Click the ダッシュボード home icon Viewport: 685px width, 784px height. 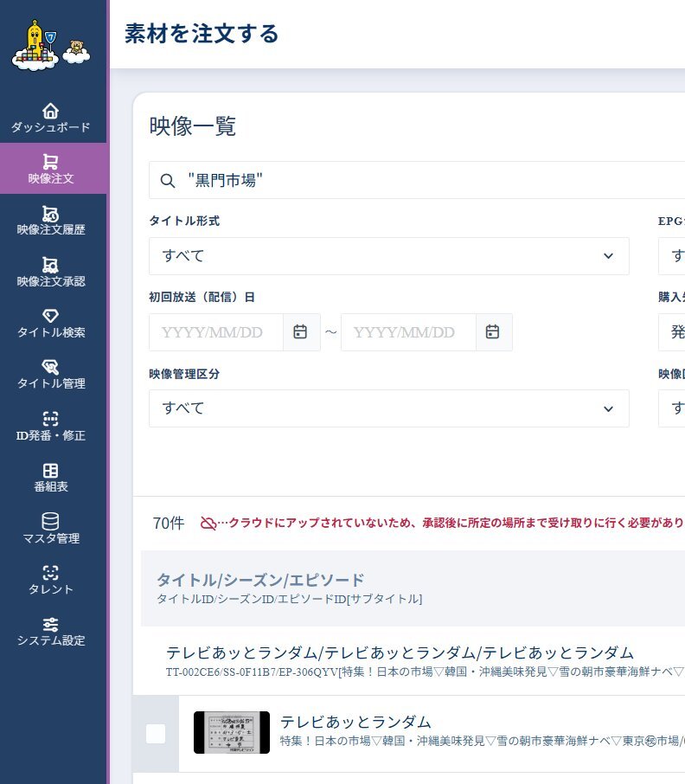(51, 111)
